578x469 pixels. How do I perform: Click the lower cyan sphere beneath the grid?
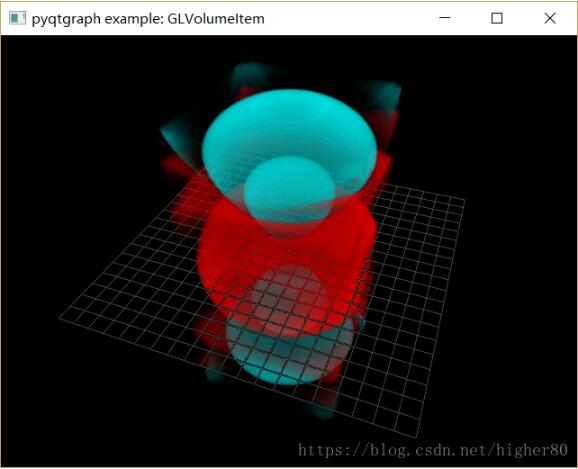[x=288, y=354]
